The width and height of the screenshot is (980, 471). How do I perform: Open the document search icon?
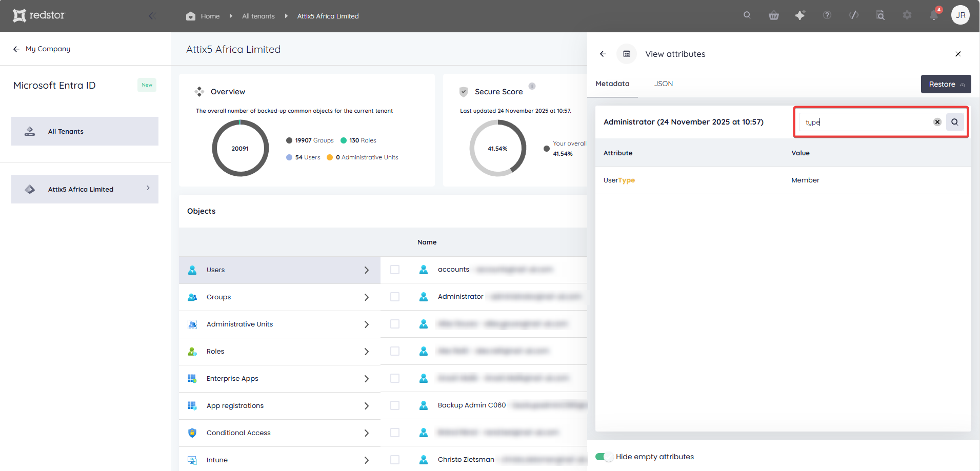coord(881,15)
